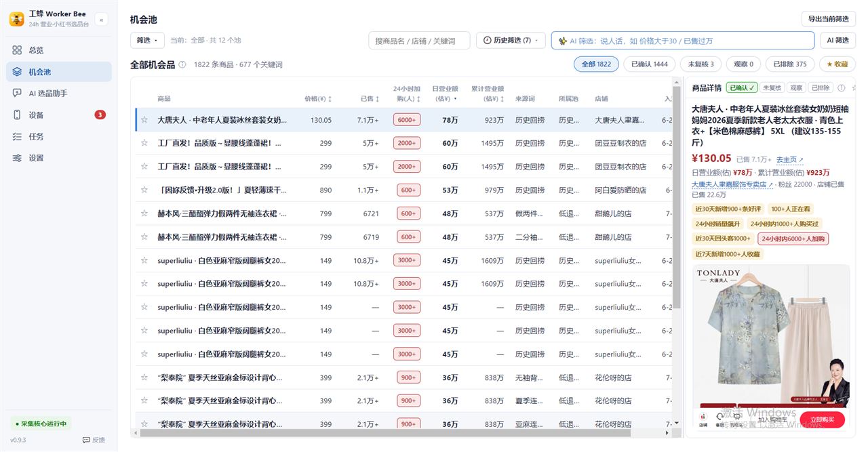Click the 商品 column header
The image size is (868, 452).
pos(164,99)
